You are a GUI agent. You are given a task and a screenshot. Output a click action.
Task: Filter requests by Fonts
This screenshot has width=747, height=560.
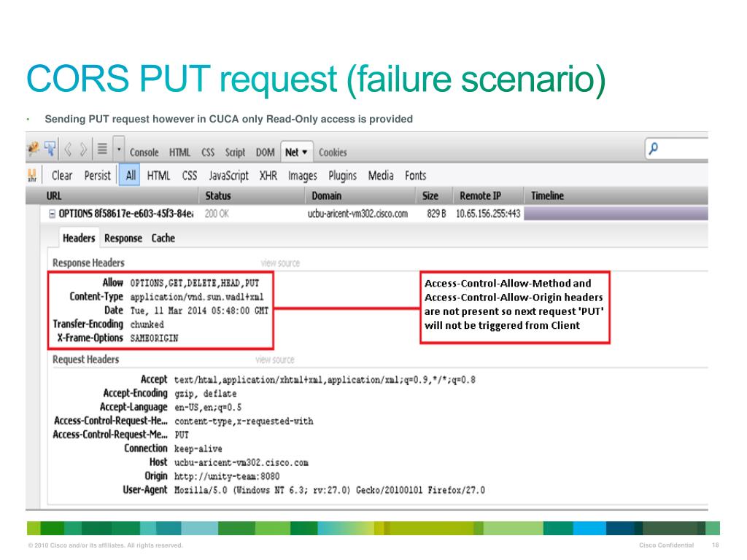415,176
